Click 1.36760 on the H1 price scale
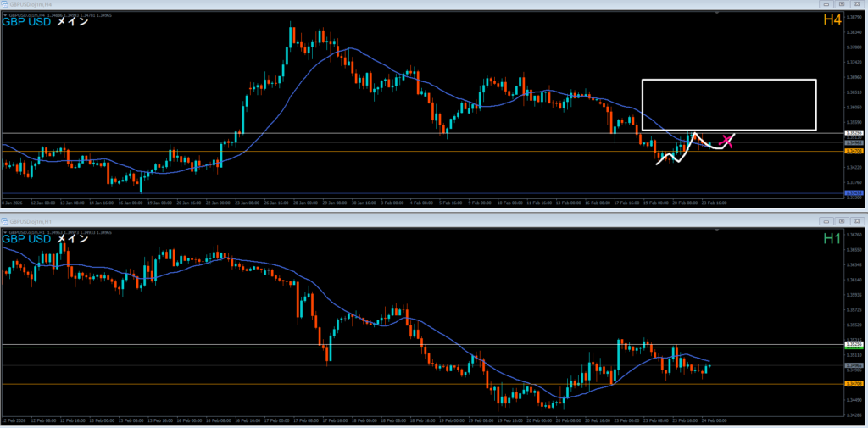868x428 pixels. click(853, 236)
